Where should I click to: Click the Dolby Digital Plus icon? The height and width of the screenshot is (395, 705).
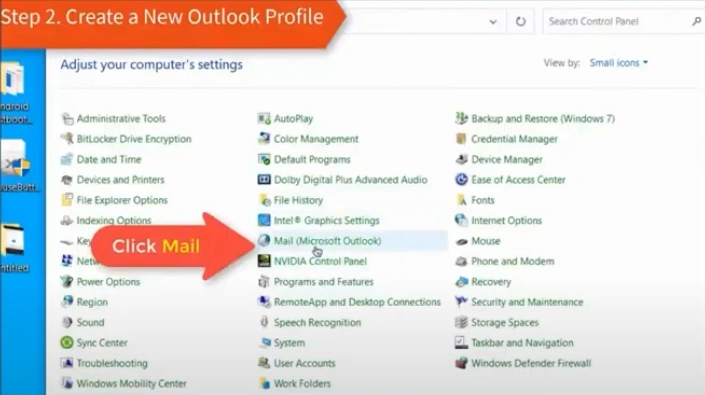pyautogui.click(x=264, y=180)
